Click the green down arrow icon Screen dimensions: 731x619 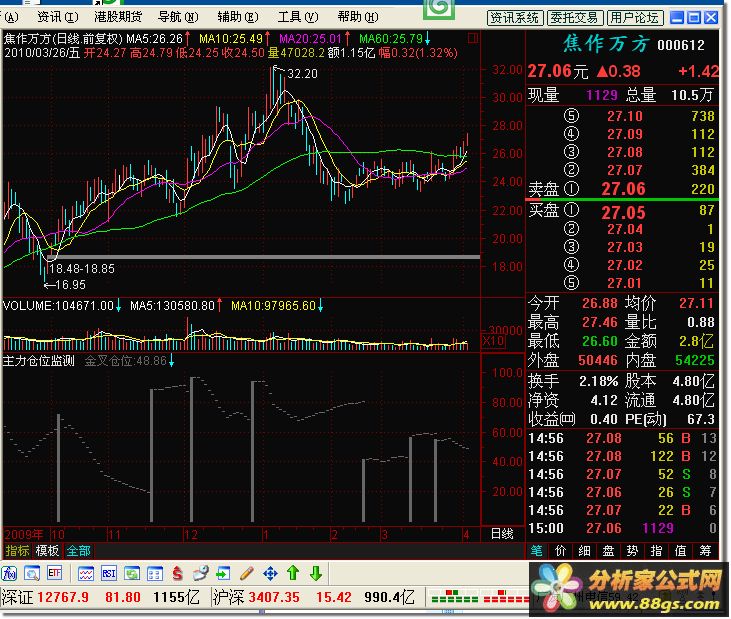click(x=316, y=574)
